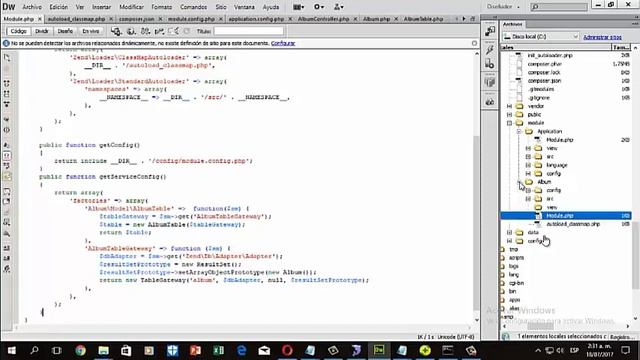
Task: Click the Administrar sitios link
Action: [x=602, y=37]
